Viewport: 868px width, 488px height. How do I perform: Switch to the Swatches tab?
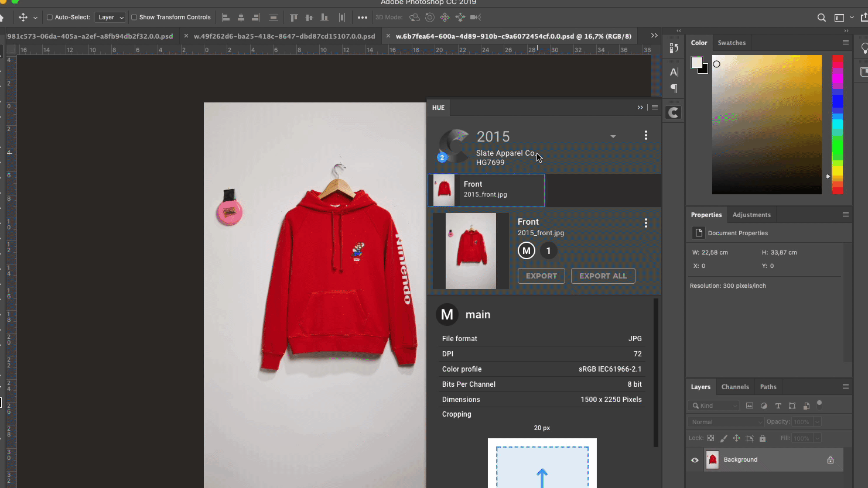(x=732, y=43)
